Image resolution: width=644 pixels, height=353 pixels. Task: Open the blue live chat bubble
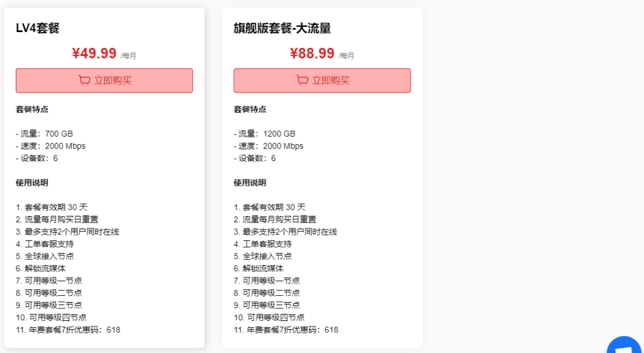tap(625, 347)
